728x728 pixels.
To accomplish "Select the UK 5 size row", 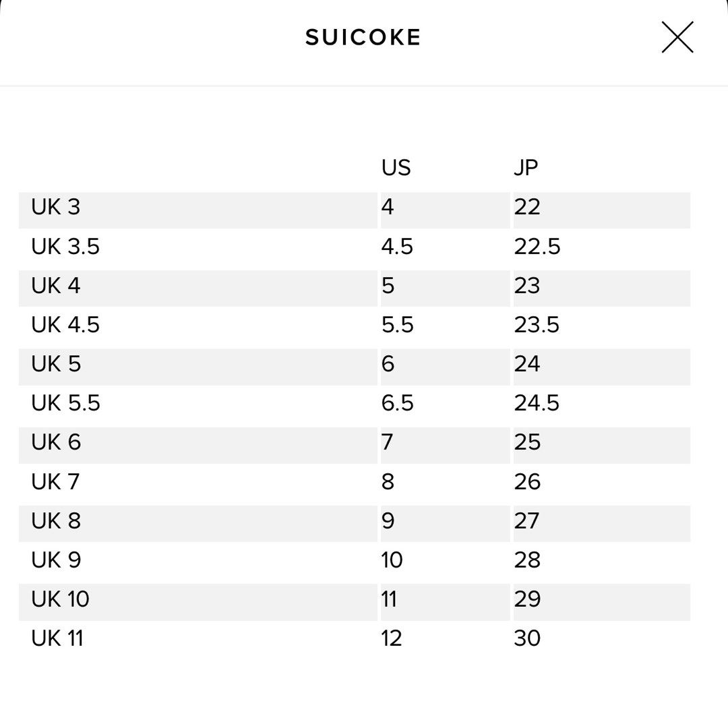I will click(355, 367).
